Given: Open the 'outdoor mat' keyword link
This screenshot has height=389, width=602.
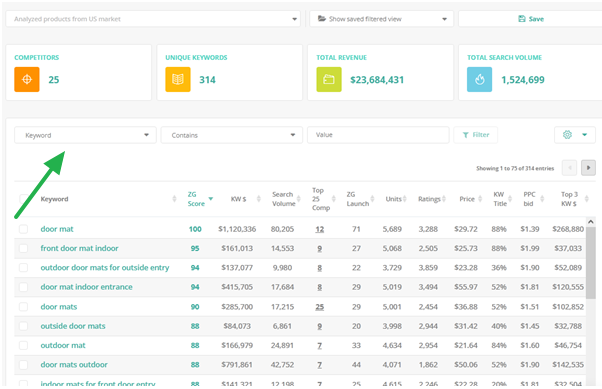Looking at the screenshot, I should coord(63,346).
